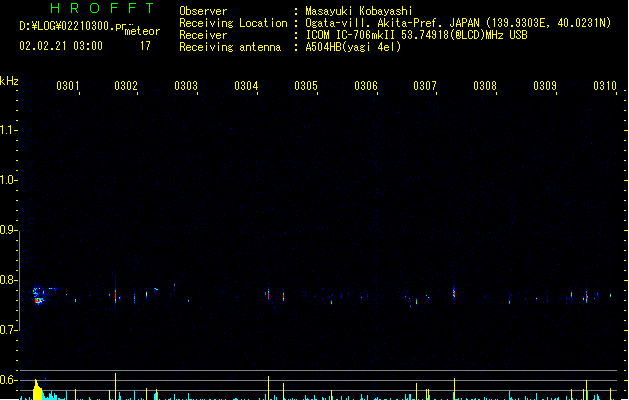Click the Receiving antenna label
The width and height of the screenshot is (629, 400).
[230, 47]
